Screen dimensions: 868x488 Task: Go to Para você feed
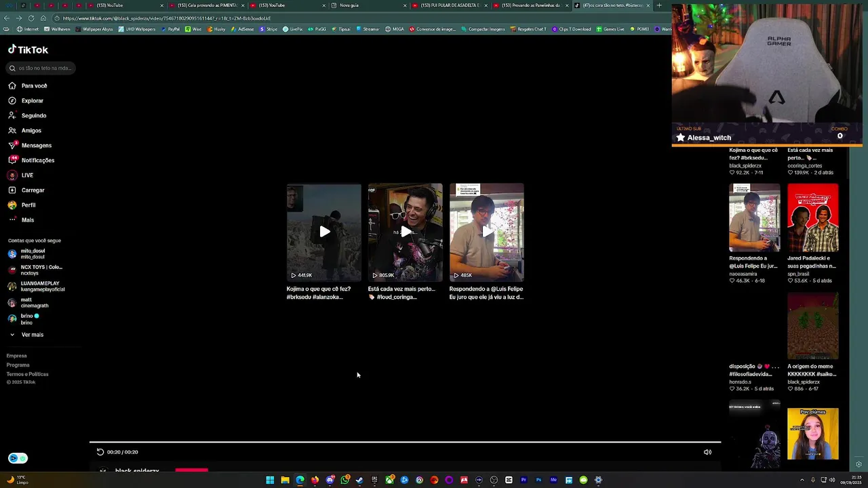click(28, 85)
